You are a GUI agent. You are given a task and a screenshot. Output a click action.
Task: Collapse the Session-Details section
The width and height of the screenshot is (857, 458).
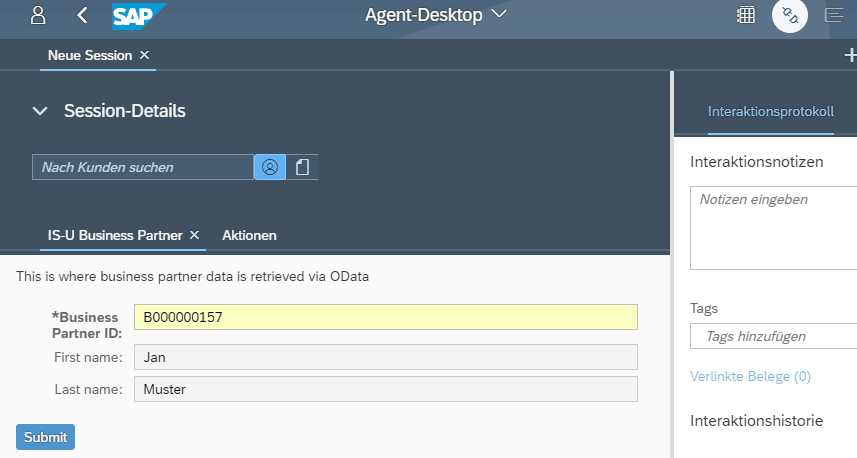click(x=40, y=111)
